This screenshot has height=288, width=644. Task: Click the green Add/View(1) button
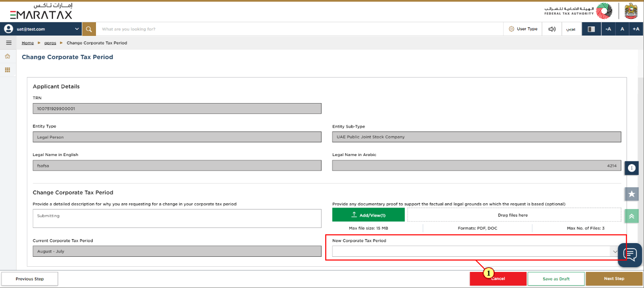pyautogui.click(x=368, y=215)
